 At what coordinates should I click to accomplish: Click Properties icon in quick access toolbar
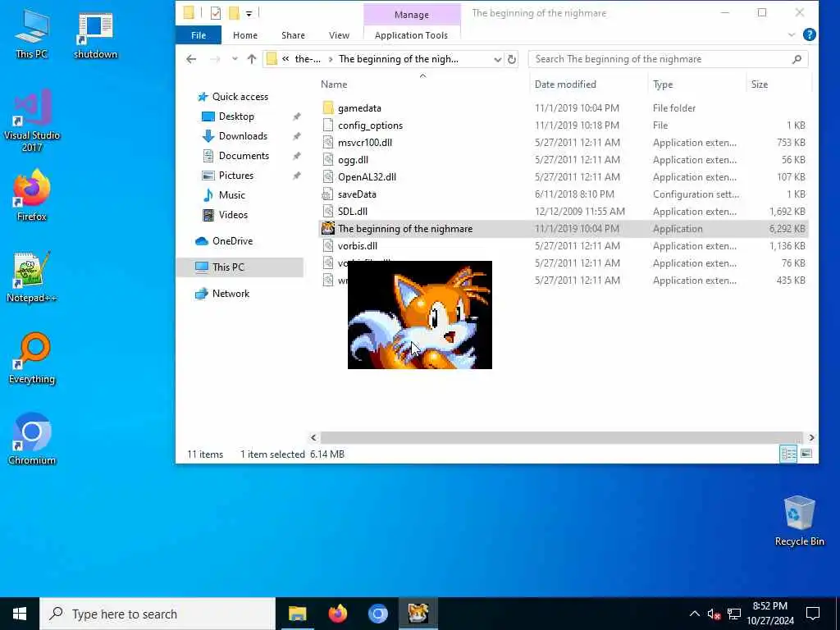[x=216, y=13]
